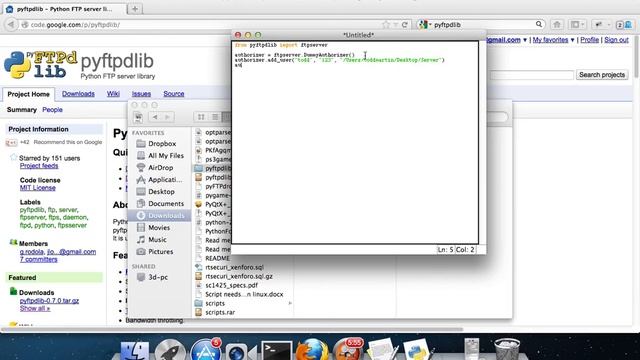
Task: Open AirDrop in Finder sidebar
Action: pos(160,168)
